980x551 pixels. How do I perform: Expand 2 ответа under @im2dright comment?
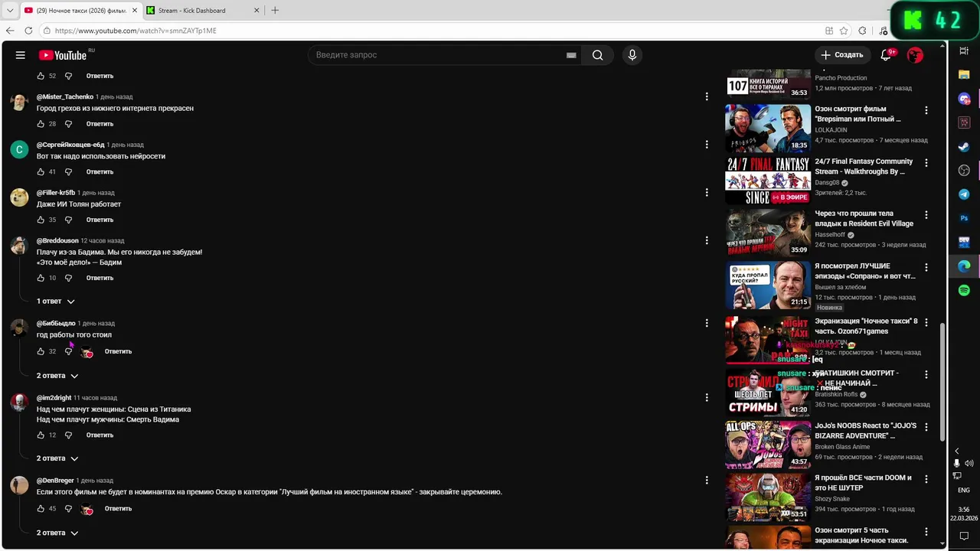click(x=57, y=458)
